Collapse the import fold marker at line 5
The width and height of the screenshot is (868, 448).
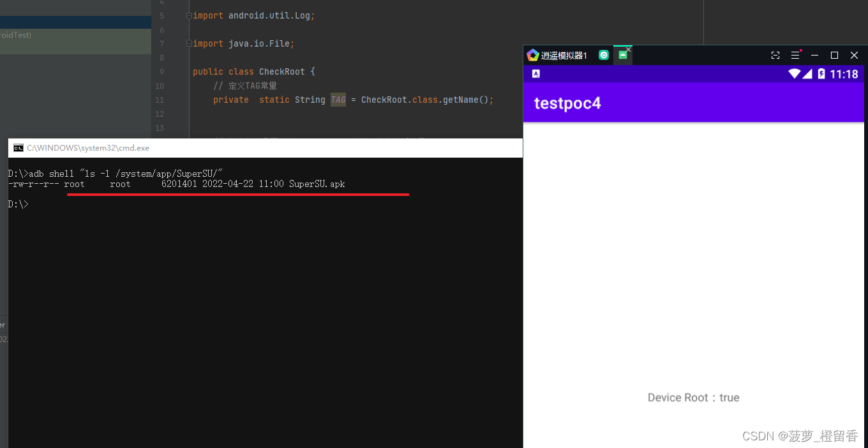coord(189,15)
